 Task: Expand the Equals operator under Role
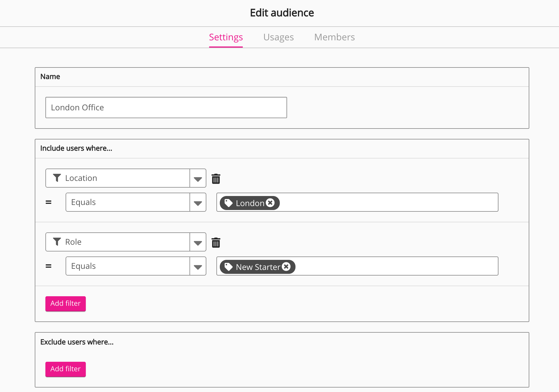(198, 267)
